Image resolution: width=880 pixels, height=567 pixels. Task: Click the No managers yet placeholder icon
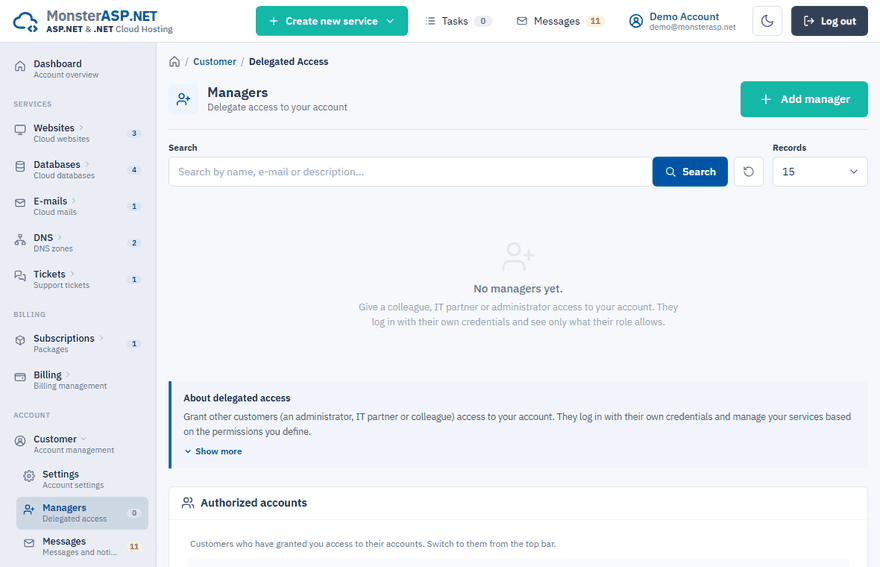point(517,257)
